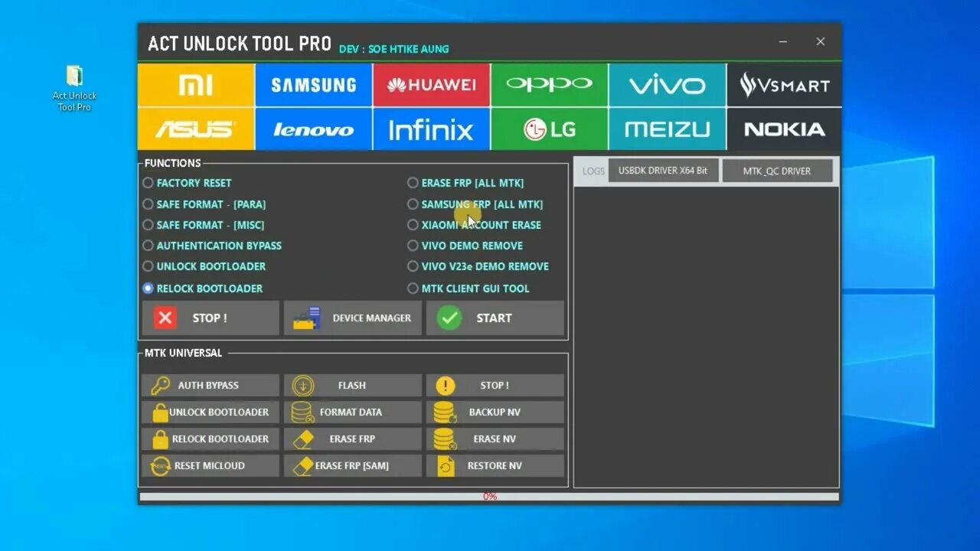Click inside the logs output area
Screen dimensions: 980x551
706,337
